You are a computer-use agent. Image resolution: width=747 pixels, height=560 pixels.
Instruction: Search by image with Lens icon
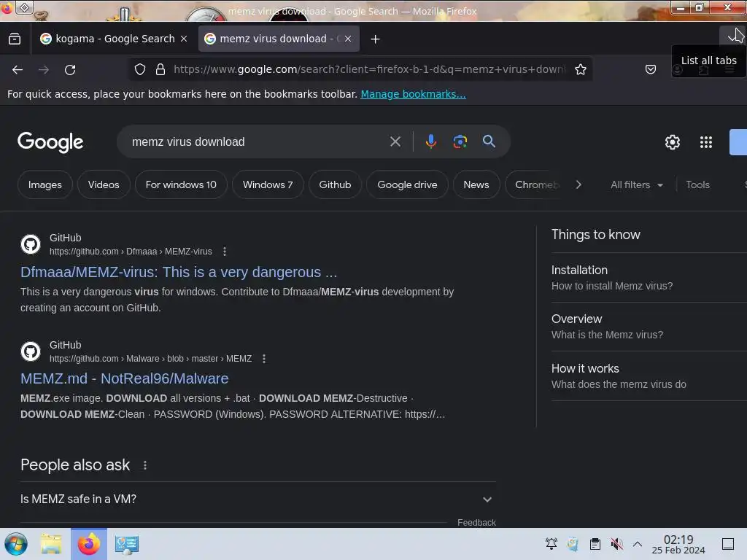[460, 141]
